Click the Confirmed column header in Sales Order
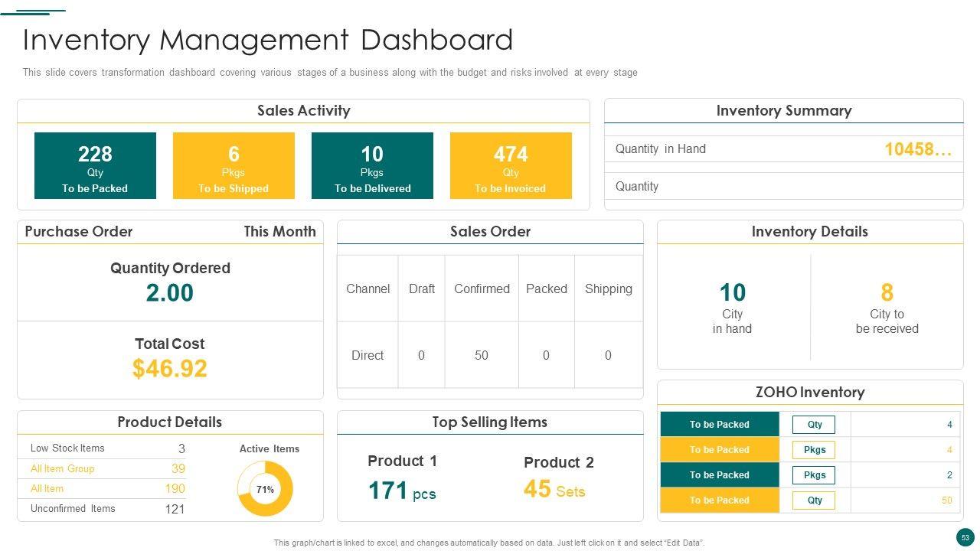The width and height of the screenshot is (980, 551). click(x=482, y=289)
